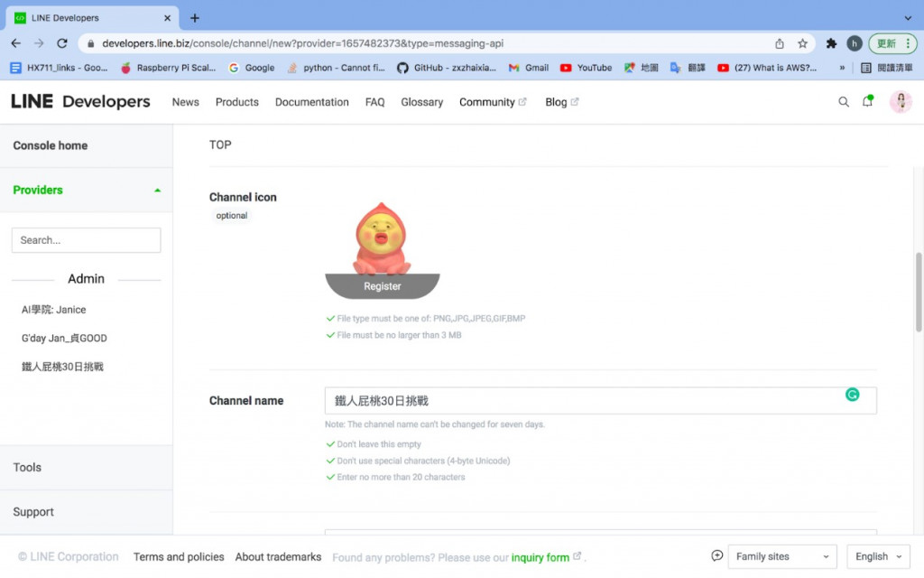This screenshot has height=578, width=924.
Task: Open the user account avatar menu
Action: click(901, 101)
